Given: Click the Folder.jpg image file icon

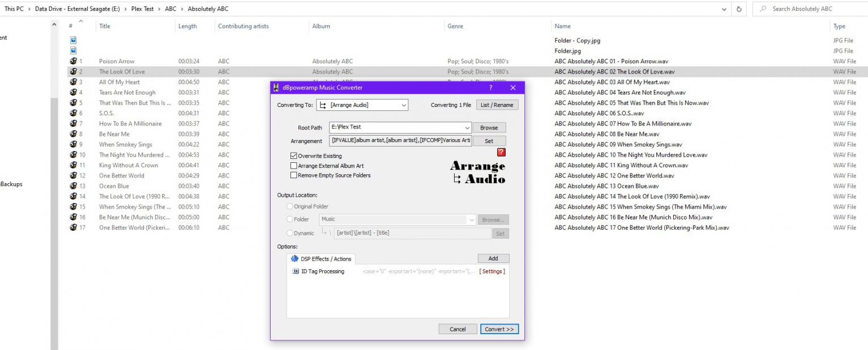Looking at the screenshot, I should point(73,51).
